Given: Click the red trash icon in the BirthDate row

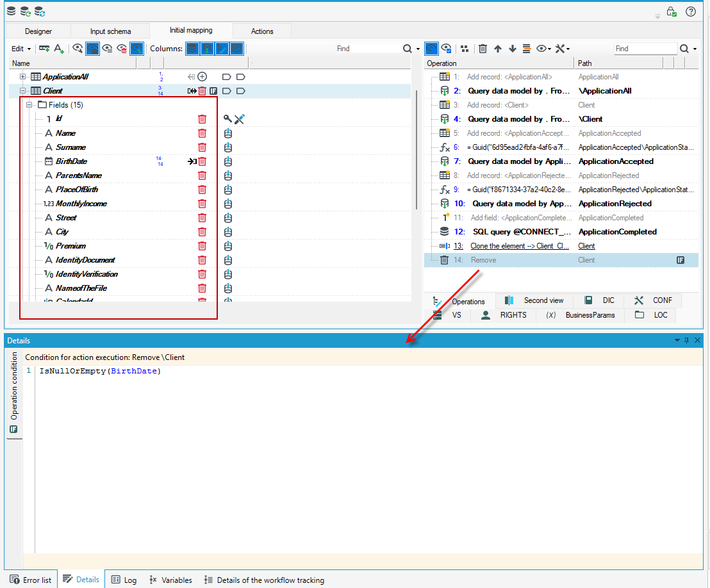Looking at the screenshot, I should 202,161.
